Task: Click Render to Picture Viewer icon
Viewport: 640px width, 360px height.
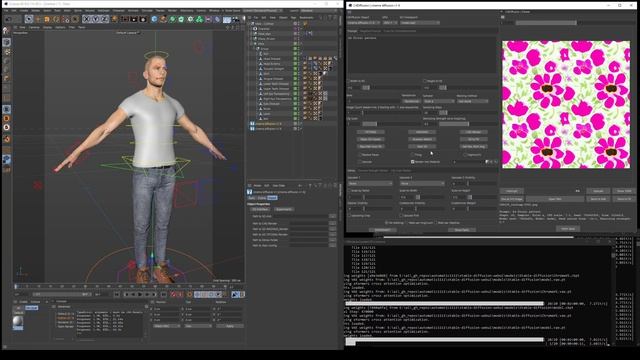Action: coord(133,19)
